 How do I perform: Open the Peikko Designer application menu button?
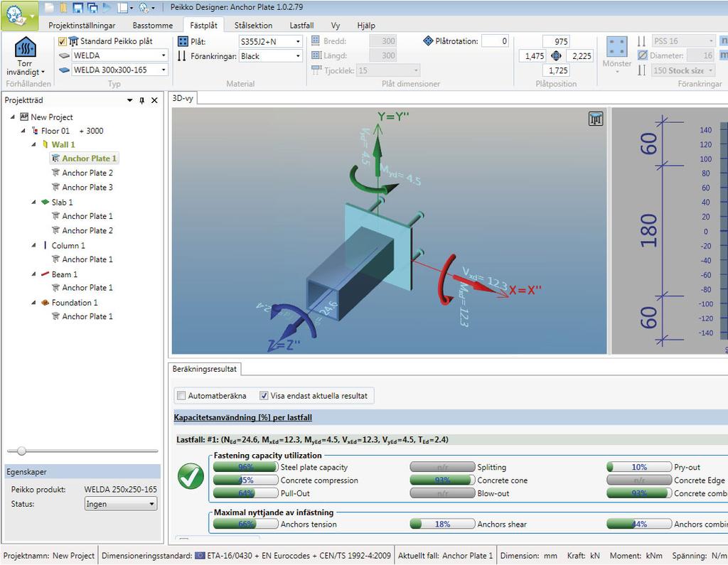19,15
